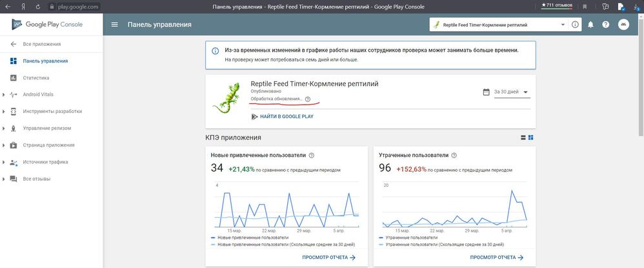Go back to Все приложения
Screen dimensions: 644x268
[x=41, y=45]
